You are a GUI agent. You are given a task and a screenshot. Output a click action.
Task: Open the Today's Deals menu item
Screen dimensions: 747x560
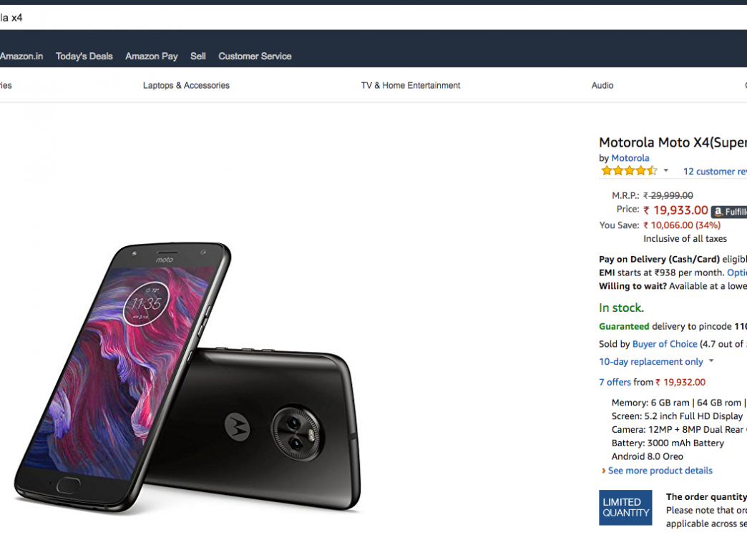84,57
